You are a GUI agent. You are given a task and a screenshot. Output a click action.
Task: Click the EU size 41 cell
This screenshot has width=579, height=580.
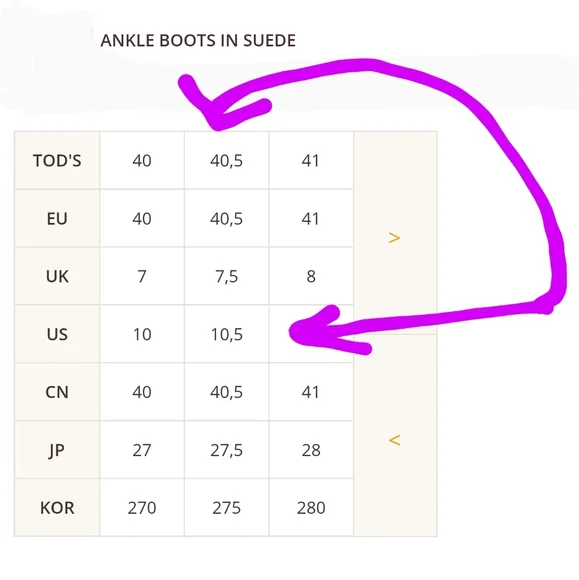(x=311, y=218)
